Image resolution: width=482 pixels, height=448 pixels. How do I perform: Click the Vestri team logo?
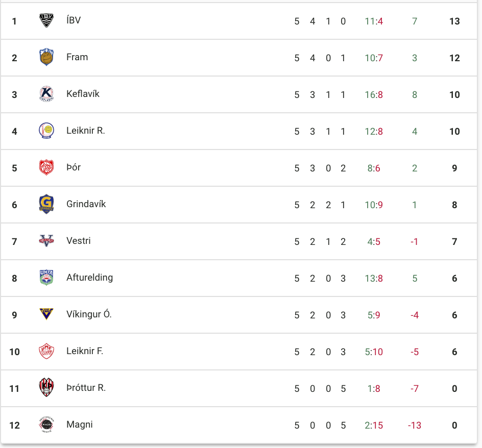(46, 241)
